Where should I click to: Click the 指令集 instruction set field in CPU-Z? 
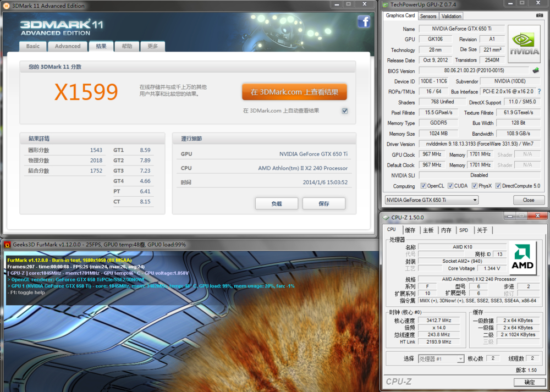click(480, 301)
